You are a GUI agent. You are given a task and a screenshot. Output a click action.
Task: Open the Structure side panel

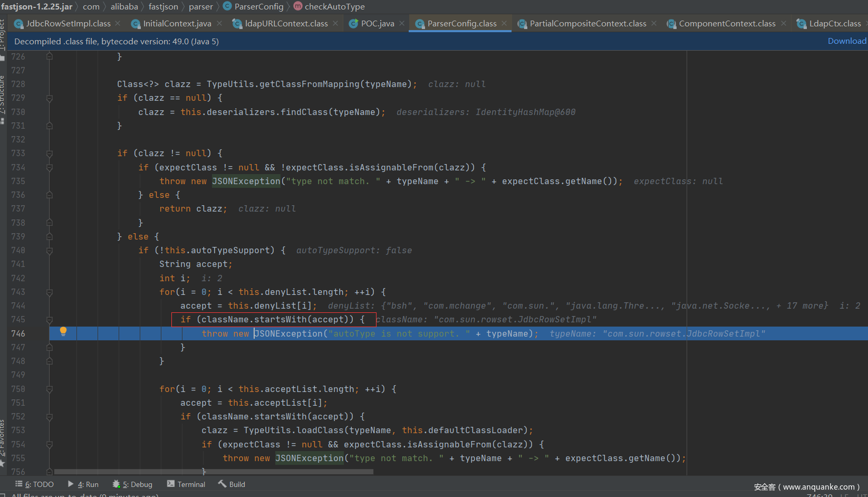point(3,95)
